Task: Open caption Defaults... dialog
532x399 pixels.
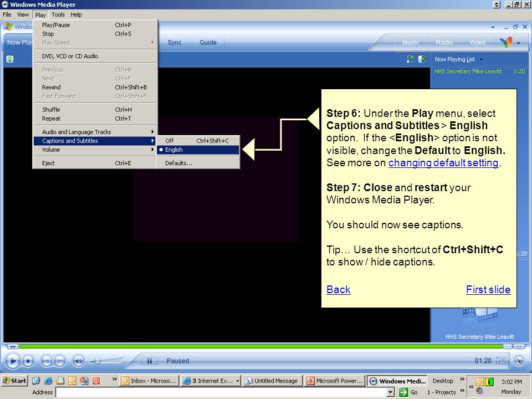Action: click(198, 163)
